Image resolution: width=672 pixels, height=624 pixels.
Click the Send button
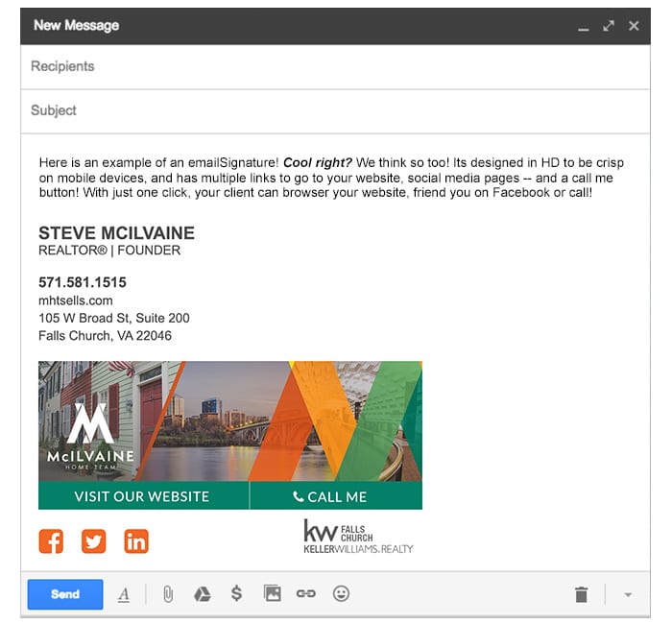pyautogui.click(x=65, y=594)
